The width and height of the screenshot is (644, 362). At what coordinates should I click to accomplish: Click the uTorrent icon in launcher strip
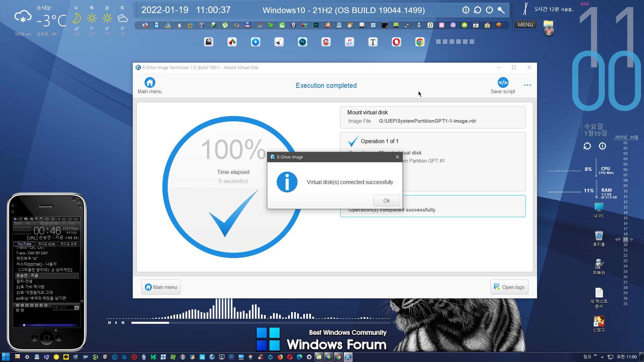pos(225,25)
